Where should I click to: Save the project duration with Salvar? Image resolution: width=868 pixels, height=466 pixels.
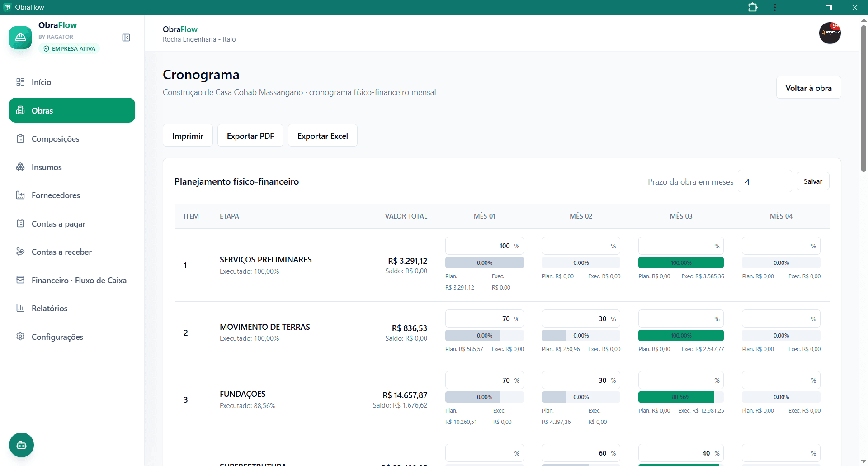pyautogui.click(x=813, y=181)
